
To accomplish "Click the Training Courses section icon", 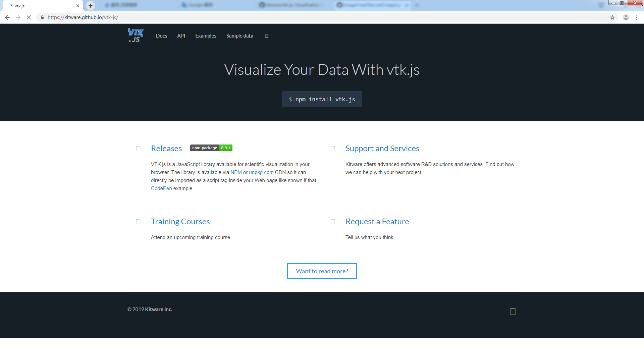I will click(138, 222).
